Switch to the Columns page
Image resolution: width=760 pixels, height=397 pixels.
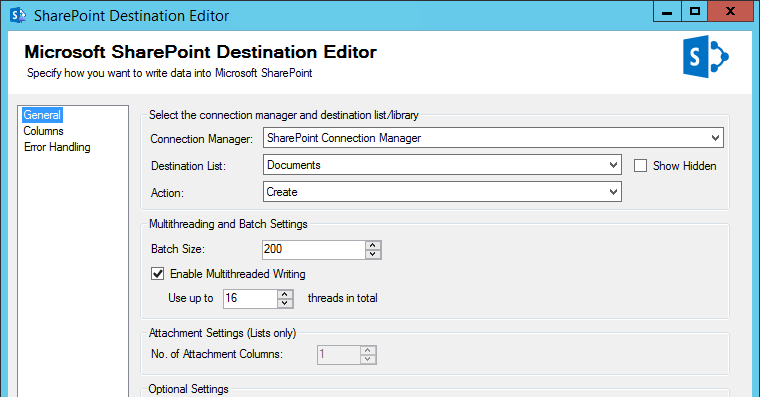click(43, 131)
